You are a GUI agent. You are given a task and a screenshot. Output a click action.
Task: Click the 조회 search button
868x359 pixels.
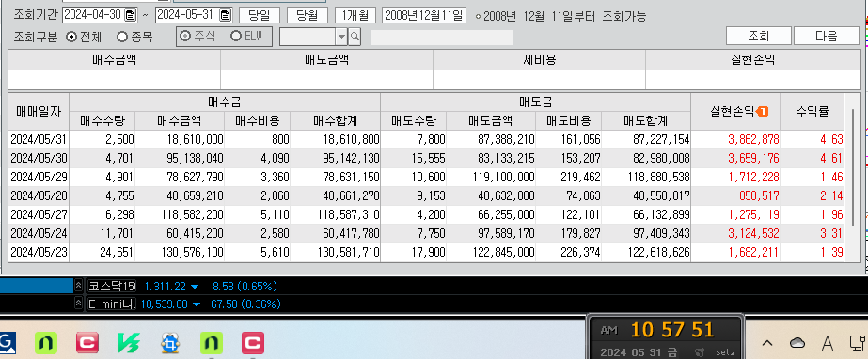coord(759,37)
